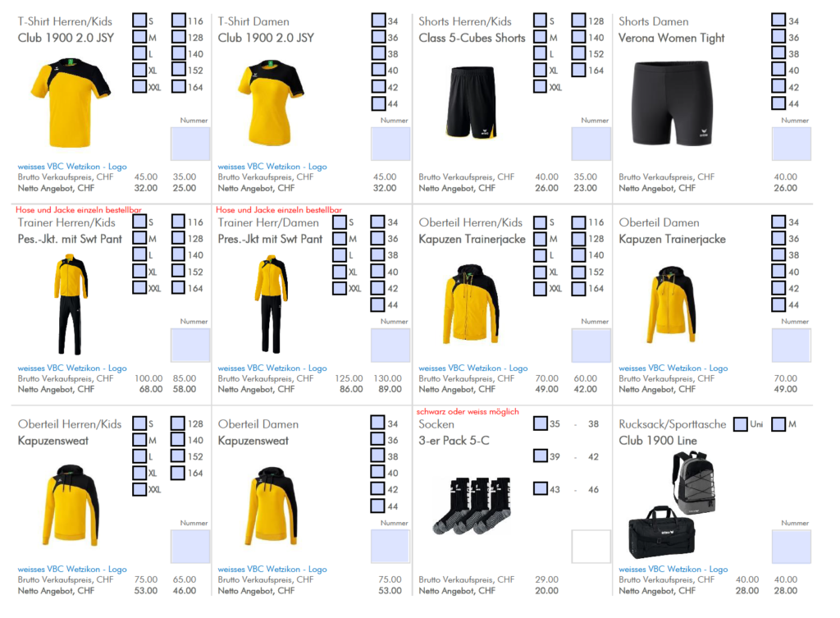This screenshot has width=840, height=618.
Task: Check the Uni option for Rucksack/Sporttasche
Action: pyautogui.click(x=741, y=423)
